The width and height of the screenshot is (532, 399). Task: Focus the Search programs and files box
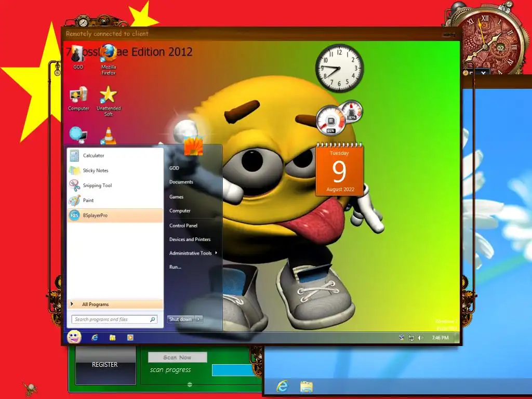point(114,320)
